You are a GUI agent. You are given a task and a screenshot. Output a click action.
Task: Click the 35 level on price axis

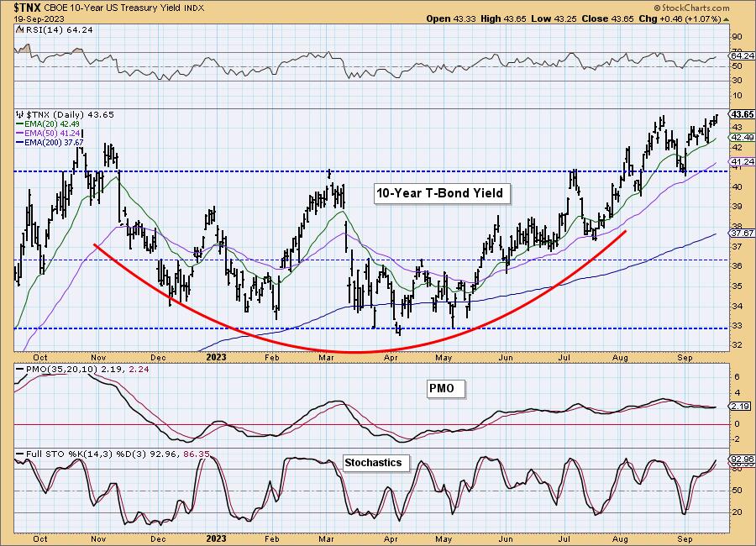[x=738, y=286]
